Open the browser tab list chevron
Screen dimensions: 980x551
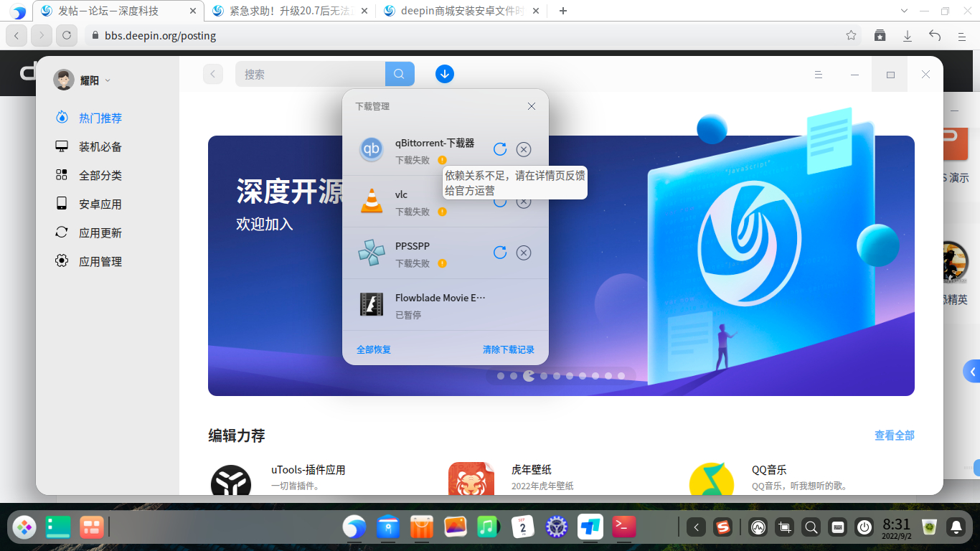pyautogui.click(x=904, y=11)
